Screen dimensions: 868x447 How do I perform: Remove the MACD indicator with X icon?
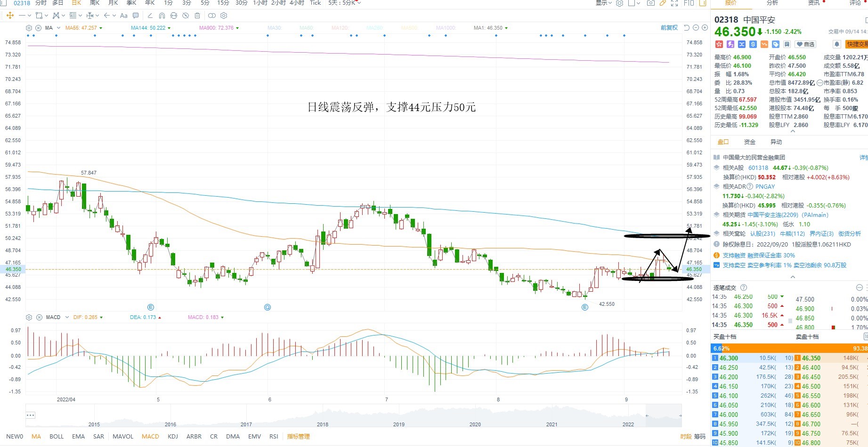[x=39, y=317]
